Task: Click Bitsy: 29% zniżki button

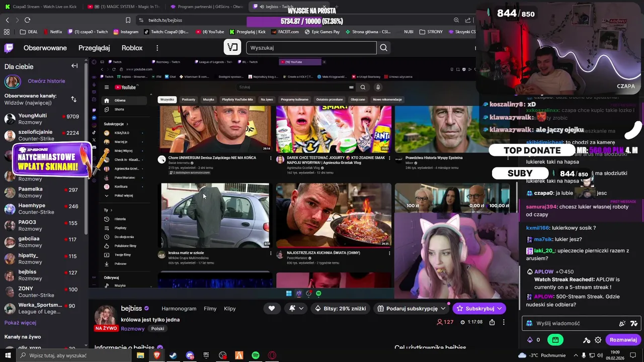Action: tap(340, 308)
